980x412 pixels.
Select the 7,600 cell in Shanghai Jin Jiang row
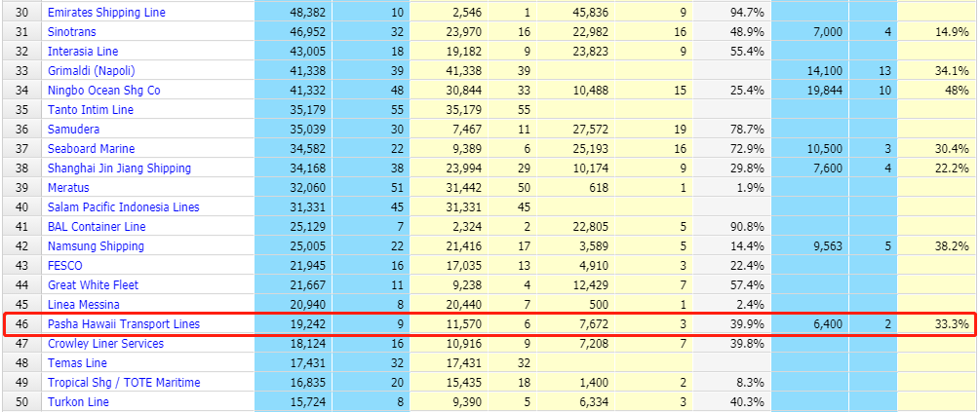(809, 168)
